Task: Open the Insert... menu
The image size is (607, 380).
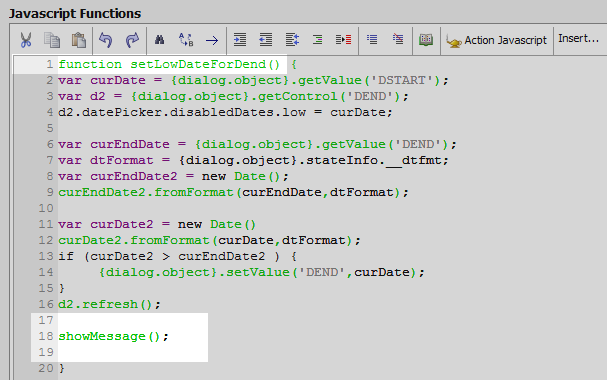Action: pyautogui.click(x=578, y=38)
